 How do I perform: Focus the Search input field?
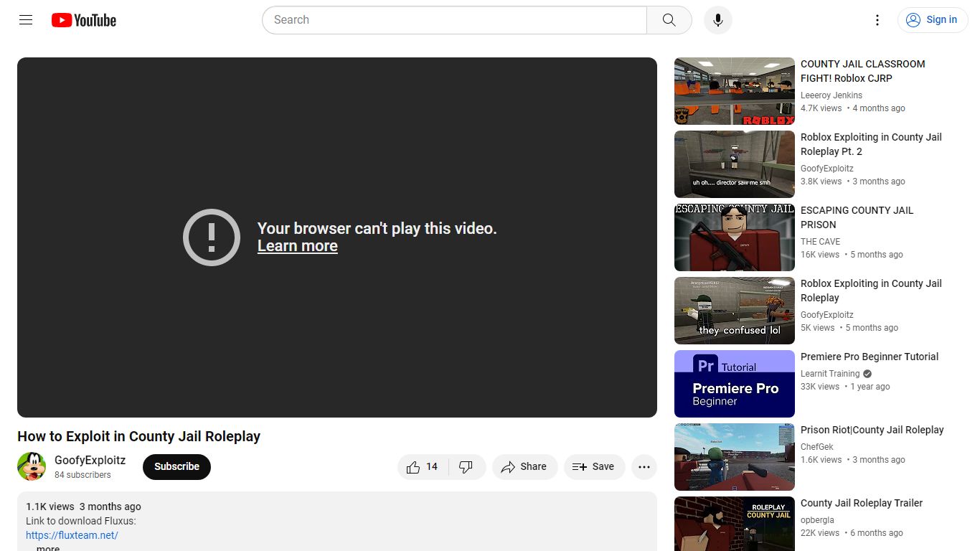(x=455, y=20)
